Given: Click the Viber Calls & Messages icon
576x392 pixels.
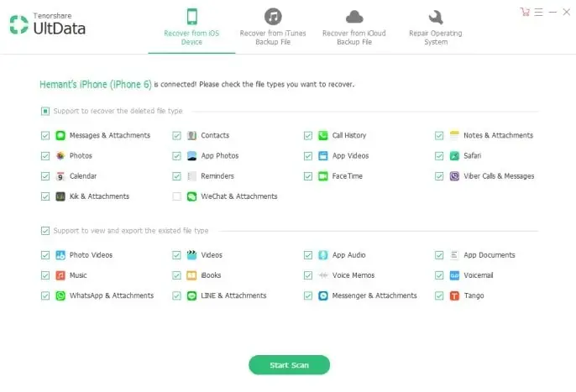Looking at the screenshot, I should (x=454, y=176).
